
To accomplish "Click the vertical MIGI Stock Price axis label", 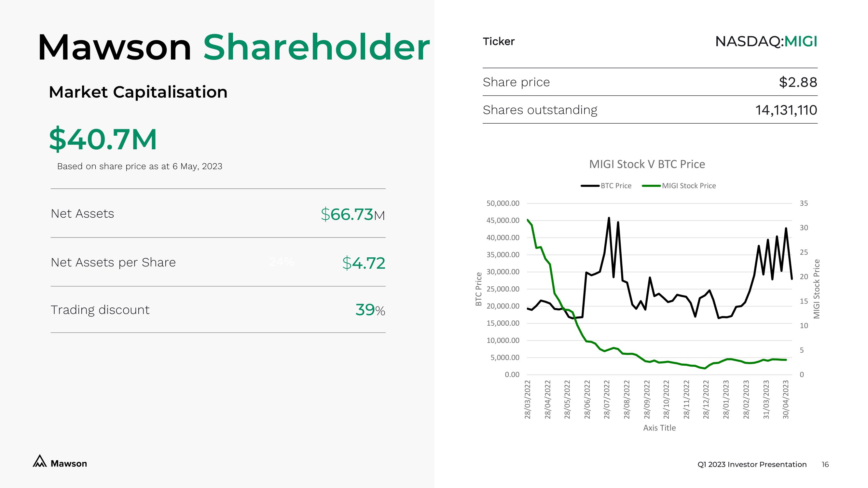I will pos(816,289).
